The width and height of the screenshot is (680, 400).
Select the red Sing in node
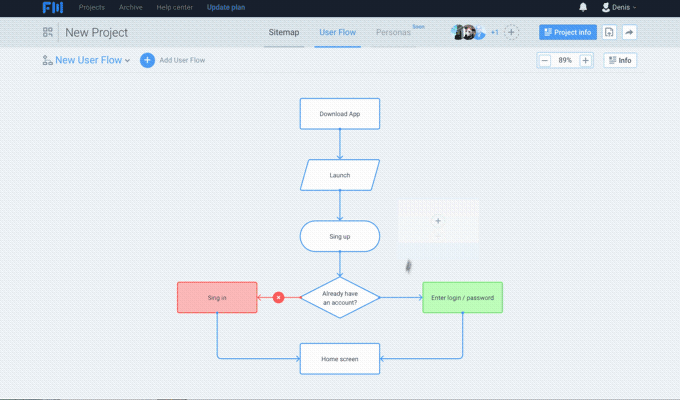pos(217,298)
